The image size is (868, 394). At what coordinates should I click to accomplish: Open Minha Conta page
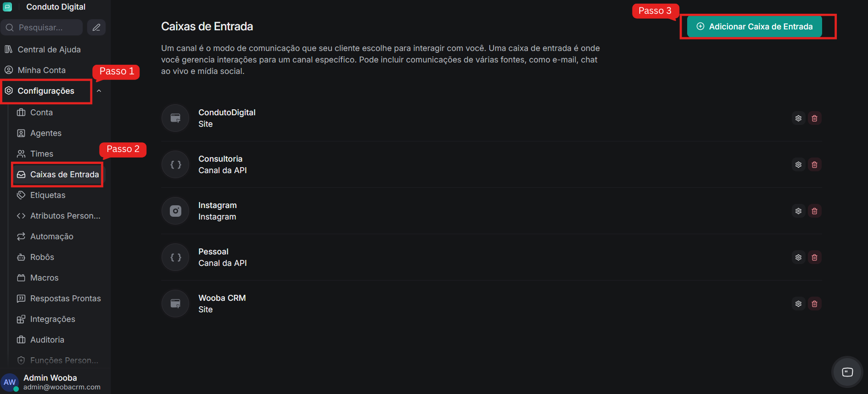click(41, 70)
